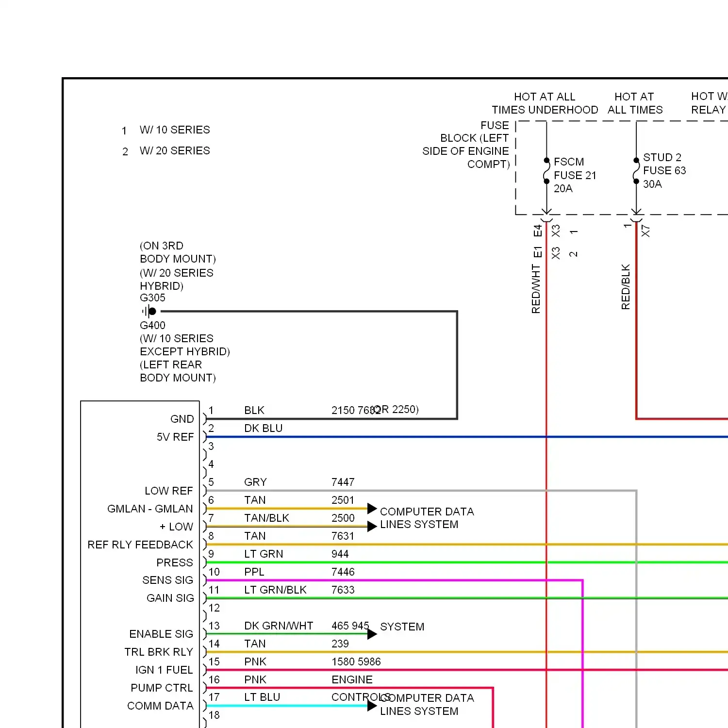Click circuit number 7631

(343, 536)
